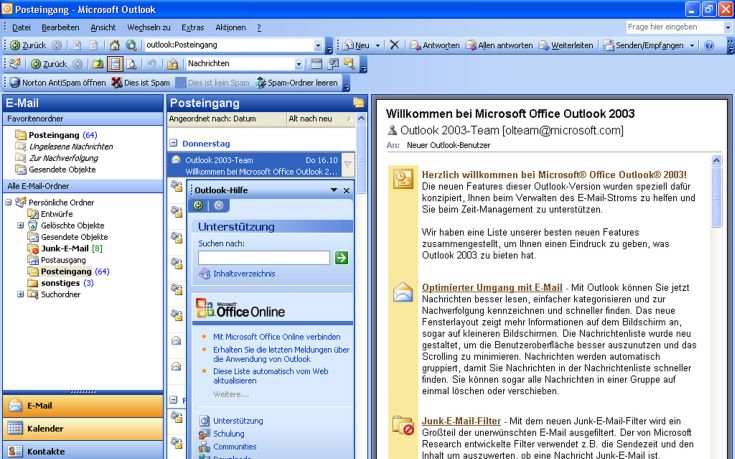Open the Wechseln zu menu
This screenshot has width=735, height=459.
[x=149, y=28]
